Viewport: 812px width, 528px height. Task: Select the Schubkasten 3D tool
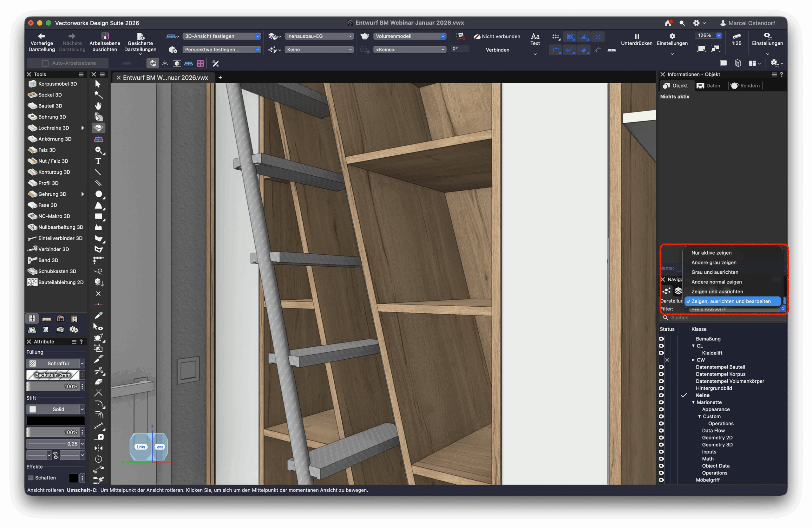pos(57,271)
